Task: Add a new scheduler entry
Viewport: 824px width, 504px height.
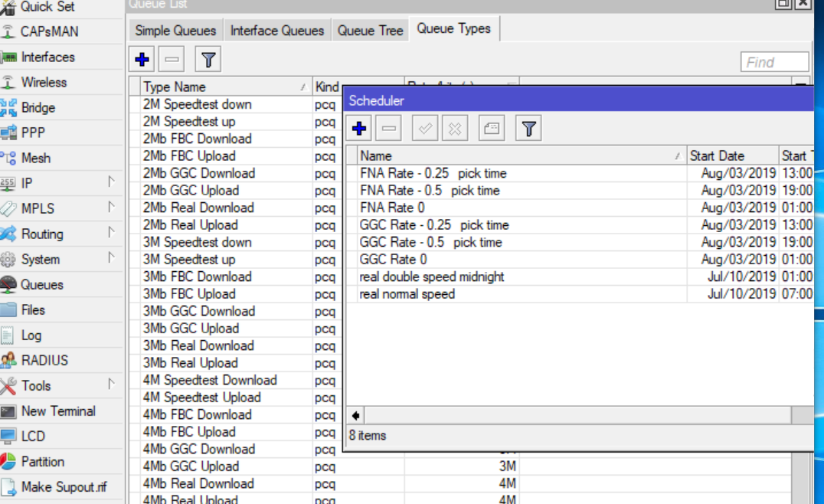Action: click(x=358, y=128)
